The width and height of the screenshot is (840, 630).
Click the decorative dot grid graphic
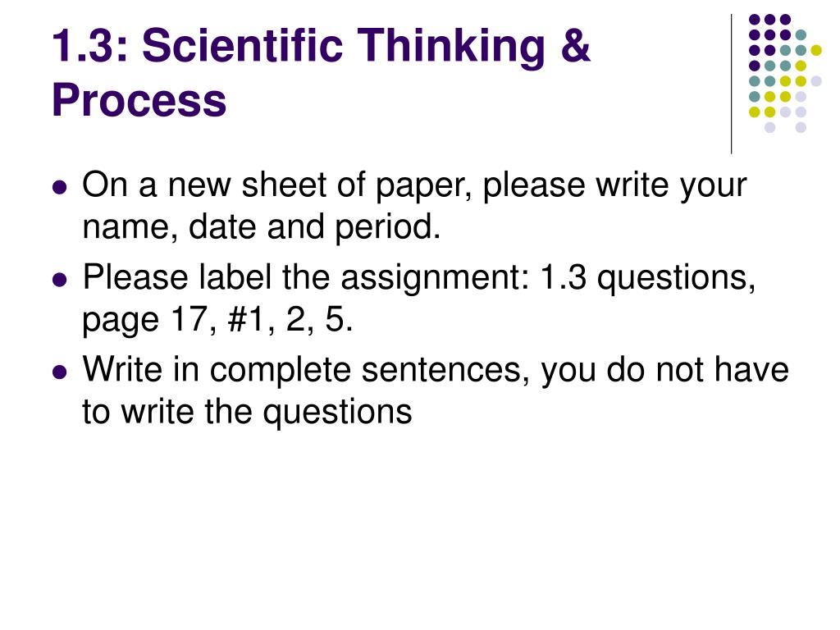(x=785, y=73)
